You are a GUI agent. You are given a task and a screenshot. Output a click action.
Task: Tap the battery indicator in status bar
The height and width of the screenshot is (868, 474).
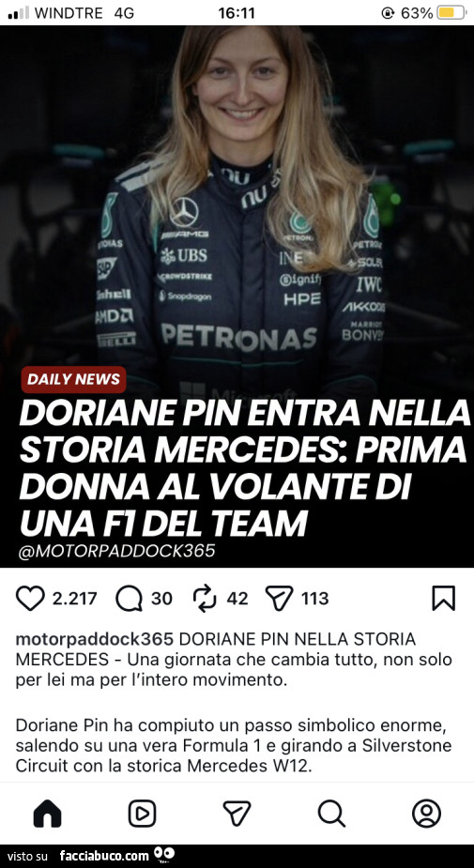coord(451,13)
